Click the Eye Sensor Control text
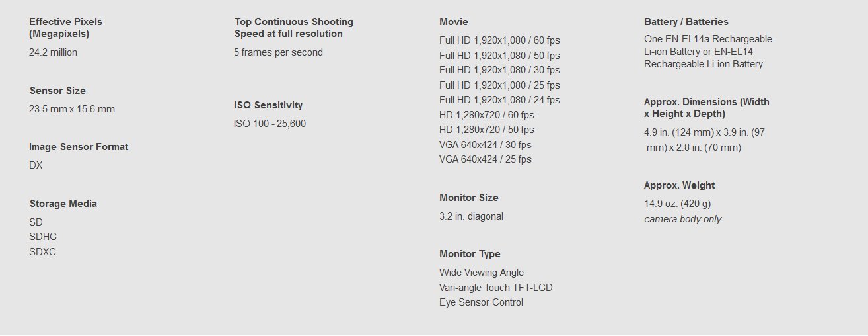 pyautogui.click(x=481, y=302)
